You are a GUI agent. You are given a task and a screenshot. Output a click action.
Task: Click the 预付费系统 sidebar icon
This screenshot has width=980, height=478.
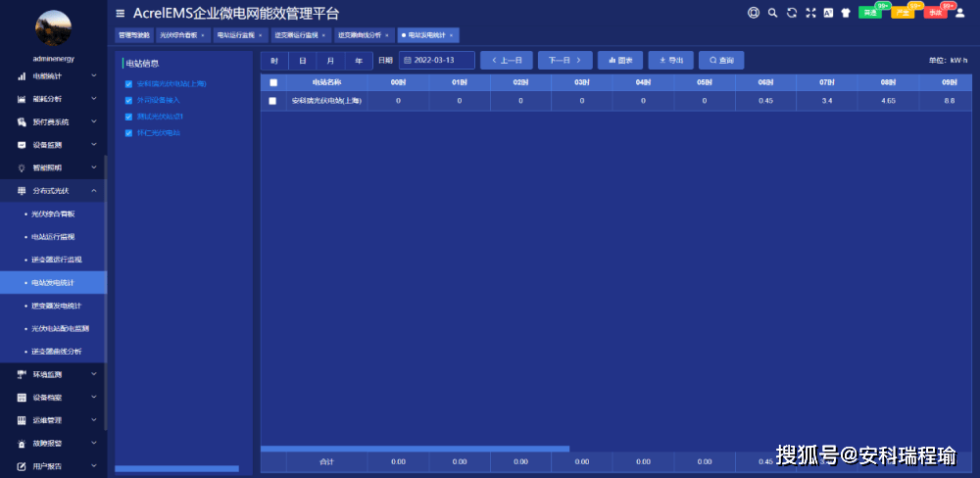coord(22,121)
